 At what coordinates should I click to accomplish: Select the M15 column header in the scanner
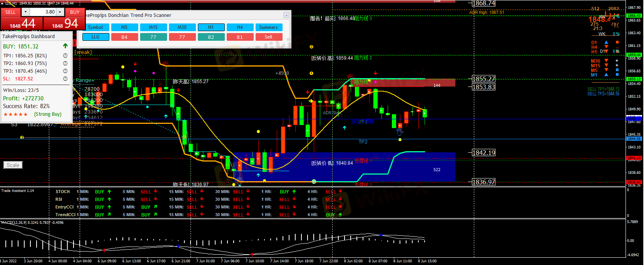click(x=153, y=27)
